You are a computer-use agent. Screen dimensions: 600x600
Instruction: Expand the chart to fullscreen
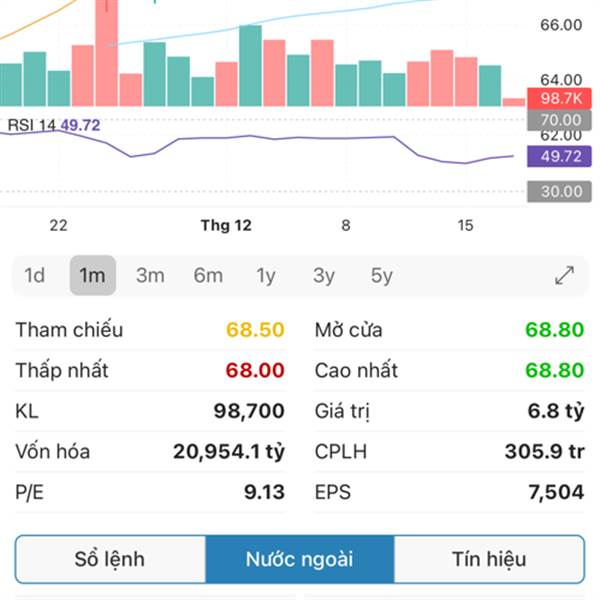[564, 275]
